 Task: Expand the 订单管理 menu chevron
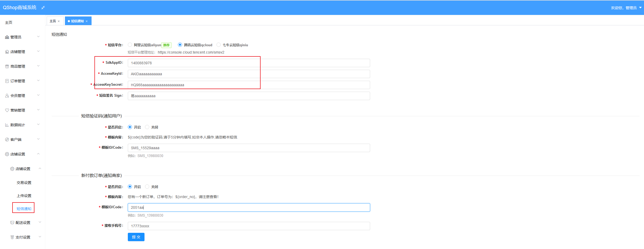(38, 80)
